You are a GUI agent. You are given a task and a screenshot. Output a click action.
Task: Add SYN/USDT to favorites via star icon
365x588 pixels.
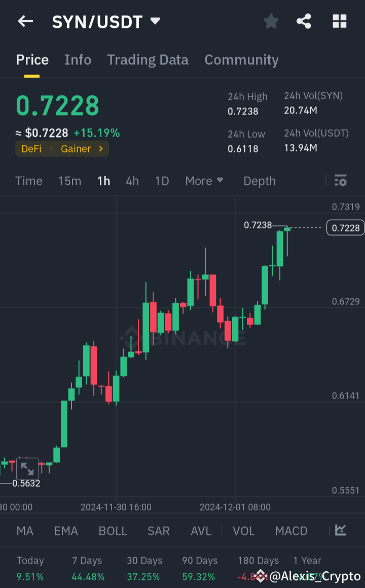271,21
